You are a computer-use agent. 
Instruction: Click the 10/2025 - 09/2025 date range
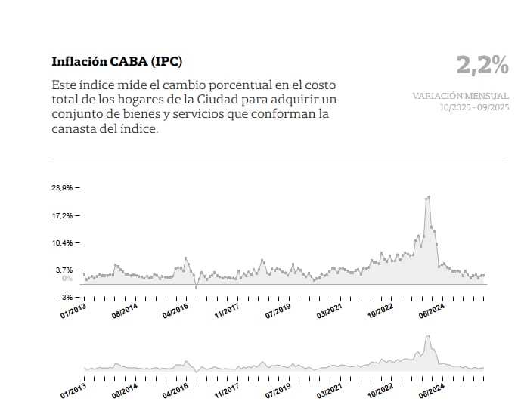[474, 107]
